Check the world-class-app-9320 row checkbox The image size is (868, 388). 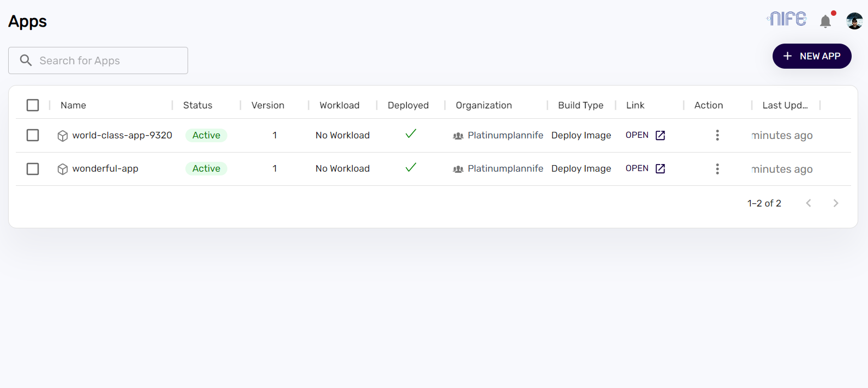(x=33, y=135)
